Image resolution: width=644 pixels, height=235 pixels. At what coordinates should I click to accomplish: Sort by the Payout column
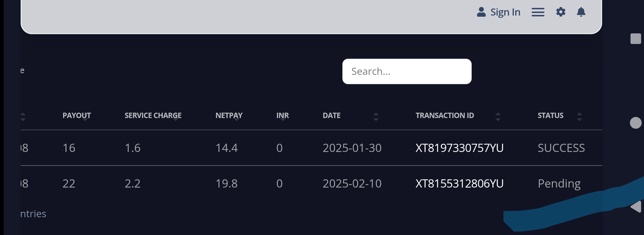(x=77, y=116)
